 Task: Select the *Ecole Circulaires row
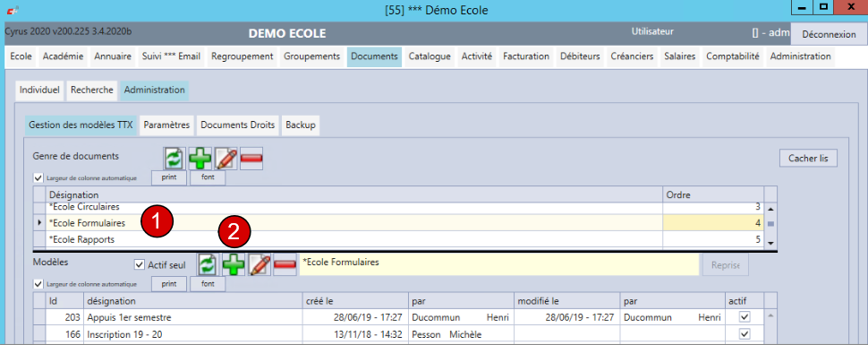pyautogui.click(x=398, y=207)
